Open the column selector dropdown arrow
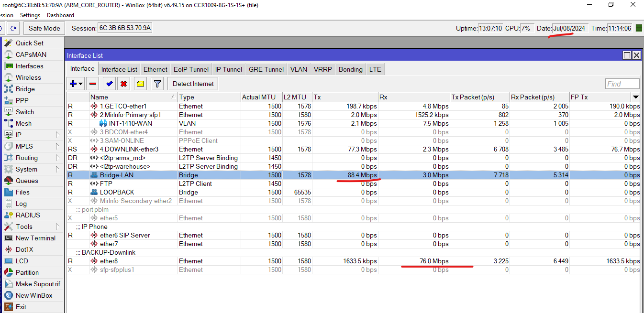Viewport: 644px width, 313px height. (x=635, y=97)
